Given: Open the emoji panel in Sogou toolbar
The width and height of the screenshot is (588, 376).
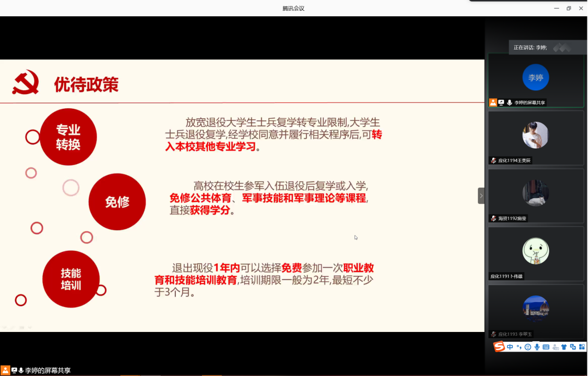Looking at the screenshot, I should pyautogui.click(x=528, y=347).
